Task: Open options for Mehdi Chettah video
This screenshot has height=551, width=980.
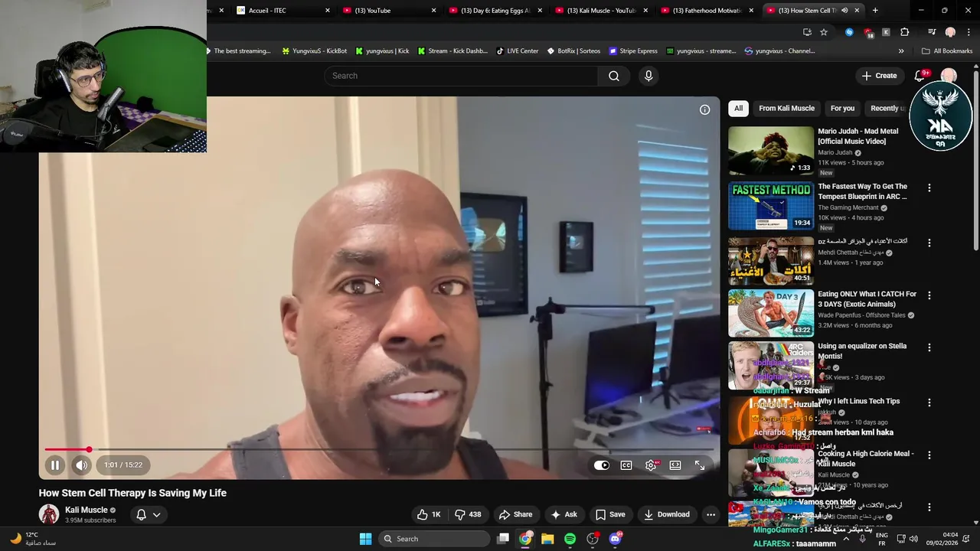Action: pyautogui.click(x=929, y=243)
